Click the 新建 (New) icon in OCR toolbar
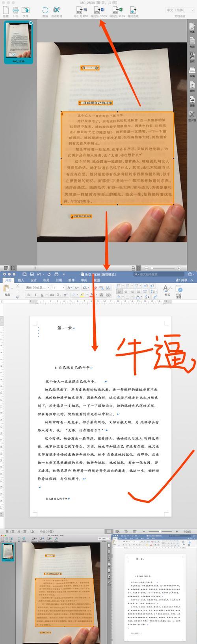 tap(6, 11)
